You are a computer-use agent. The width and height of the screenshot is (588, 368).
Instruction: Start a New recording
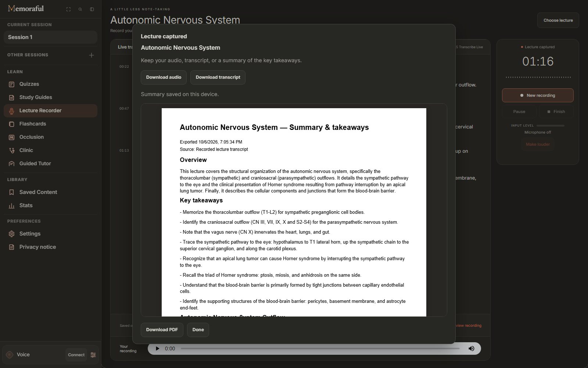538,95
